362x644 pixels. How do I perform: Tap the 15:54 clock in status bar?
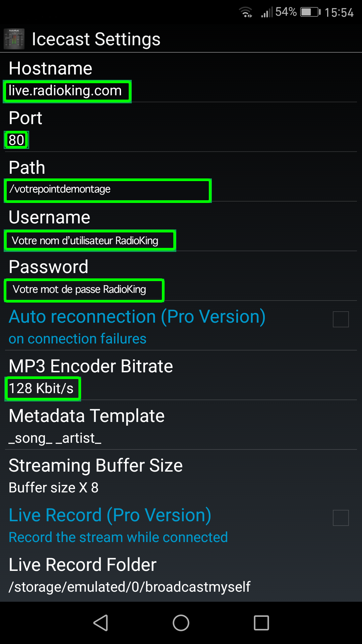(339, 13)
